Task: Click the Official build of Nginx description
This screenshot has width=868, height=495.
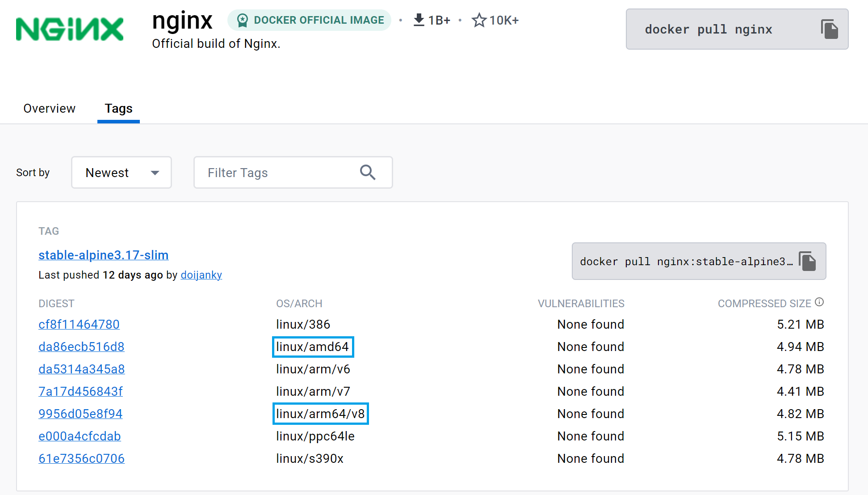Action: coord(216,44)
